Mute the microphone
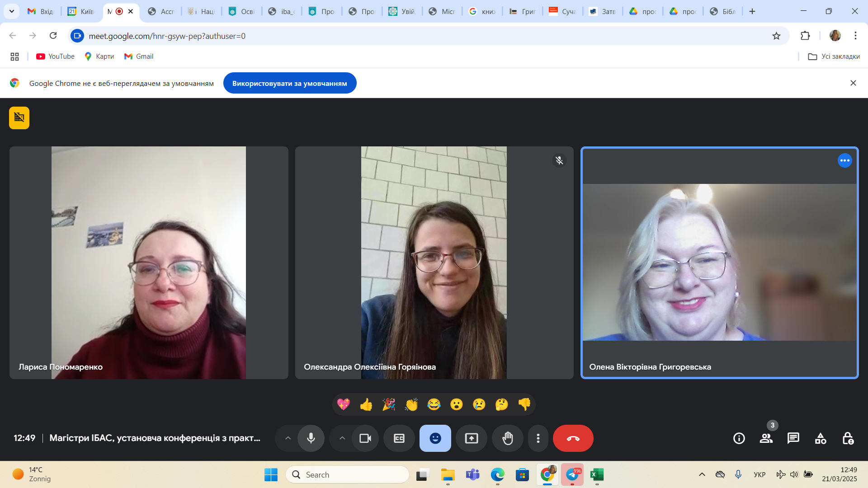Viewport: 868px width, 488px height. [311, 438]
